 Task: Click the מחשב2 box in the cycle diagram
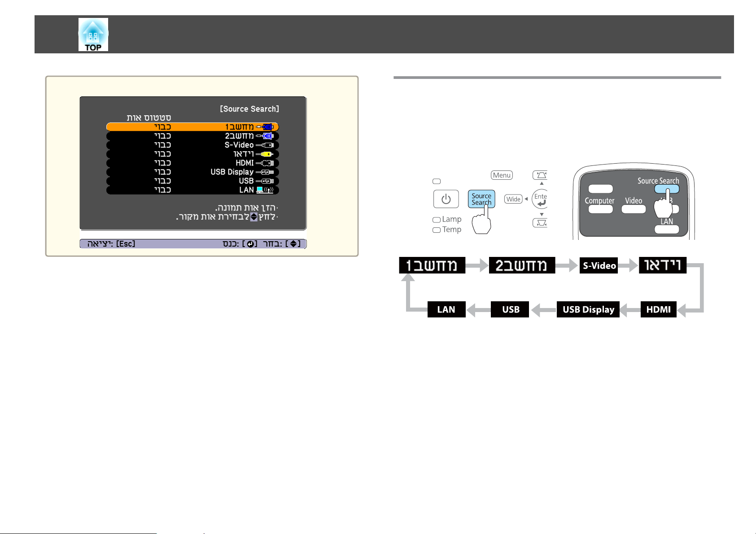tap(522, 265)
